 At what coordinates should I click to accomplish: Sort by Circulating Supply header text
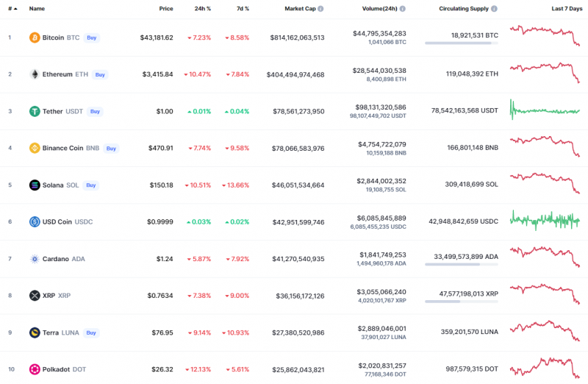pyautogui.click(x=464, y=9)
